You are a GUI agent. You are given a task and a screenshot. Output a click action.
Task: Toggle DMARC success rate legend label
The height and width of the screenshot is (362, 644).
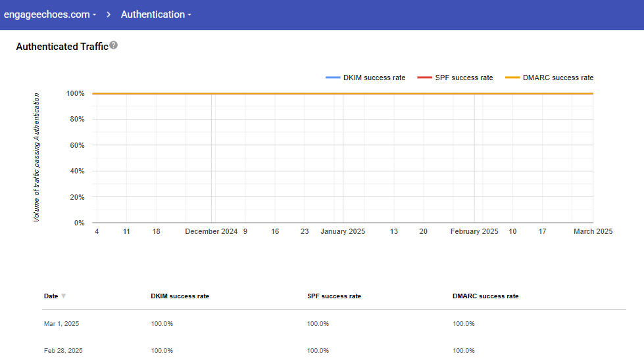point(558,78)
